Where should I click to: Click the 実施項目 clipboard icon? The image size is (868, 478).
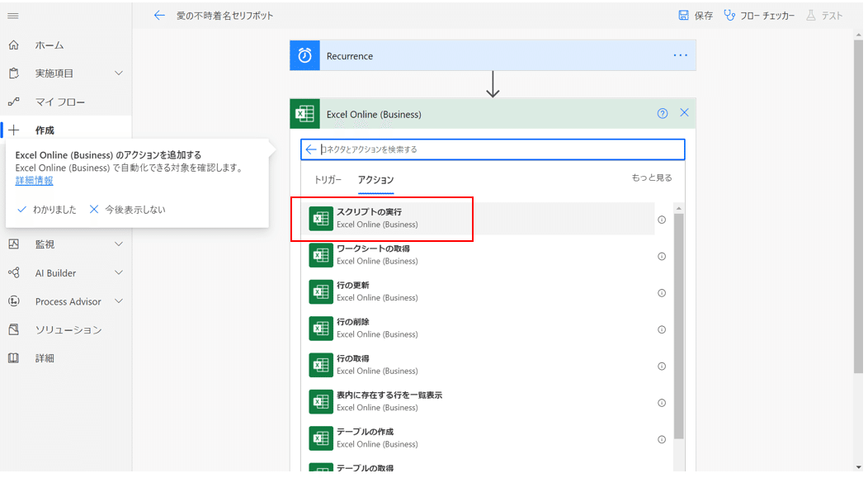[14, 73]
